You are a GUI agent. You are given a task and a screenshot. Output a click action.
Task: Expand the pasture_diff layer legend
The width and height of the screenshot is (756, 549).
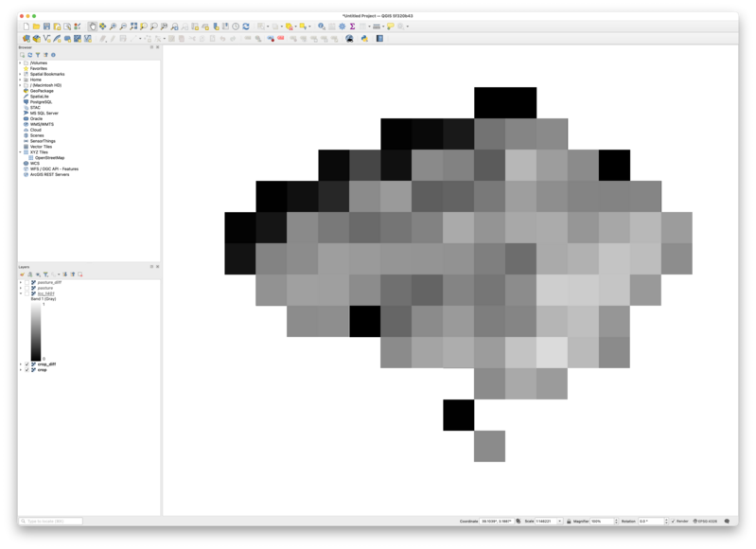click(x=21, y=282)
